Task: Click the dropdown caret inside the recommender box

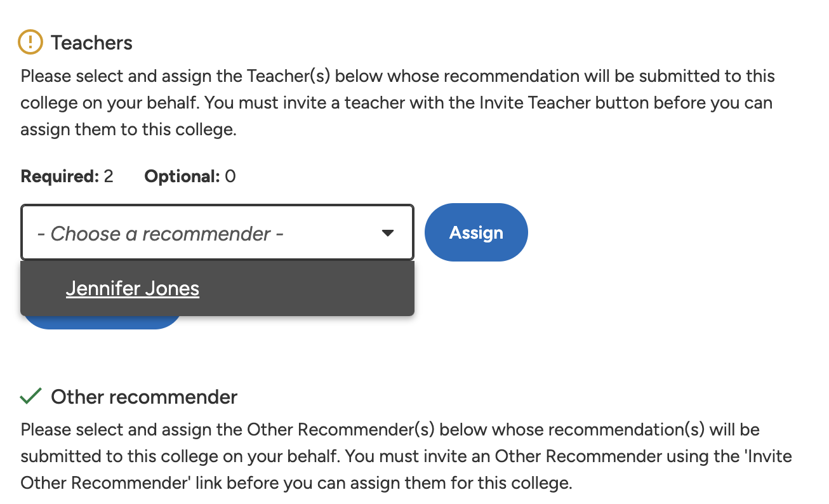Action: [388, 232]
